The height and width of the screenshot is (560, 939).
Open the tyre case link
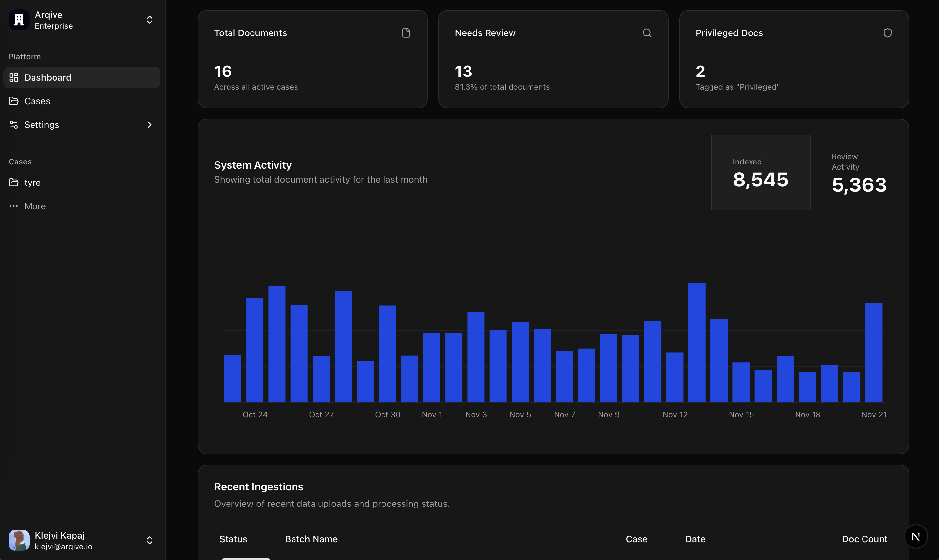pos(33,182)
